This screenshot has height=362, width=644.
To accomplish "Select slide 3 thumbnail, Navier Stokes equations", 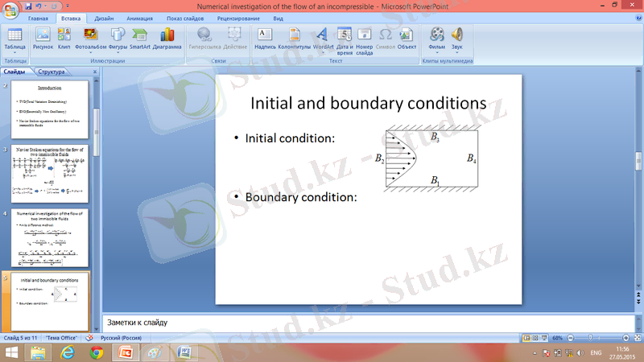I will click(x=52, y=175).
